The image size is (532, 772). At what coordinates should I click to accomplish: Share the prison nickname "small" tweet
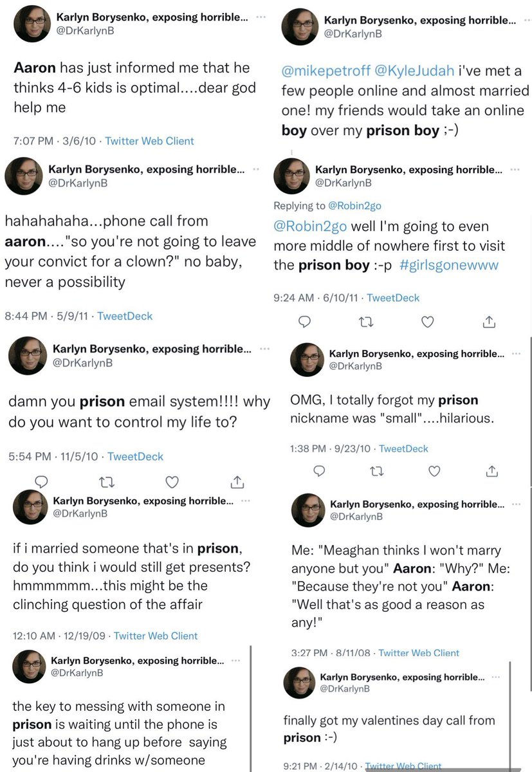[492, 472]
